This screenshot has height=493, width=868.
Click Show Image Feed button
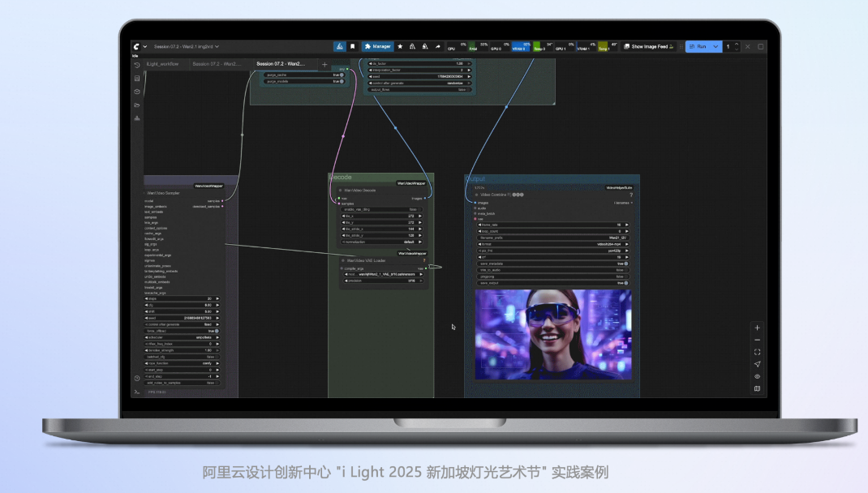648,46
